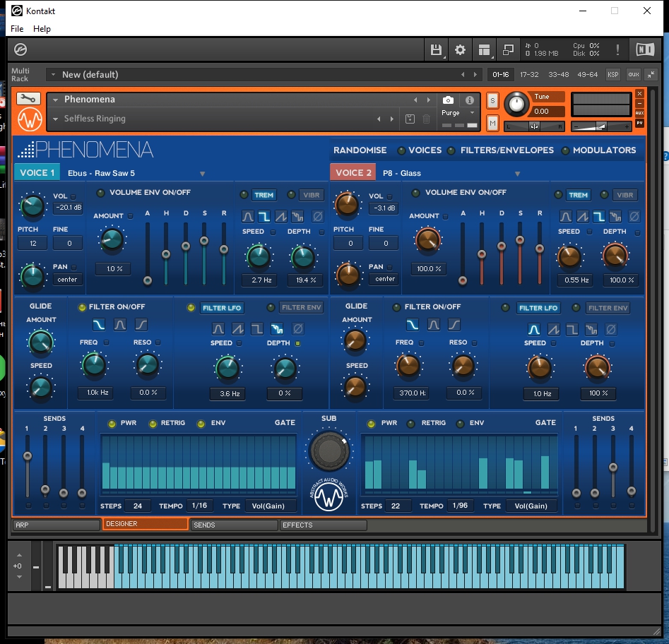Click Voice 2 envelope Sustain slider handle
Screen dimensions: 669x644
(x=520, y=240)
